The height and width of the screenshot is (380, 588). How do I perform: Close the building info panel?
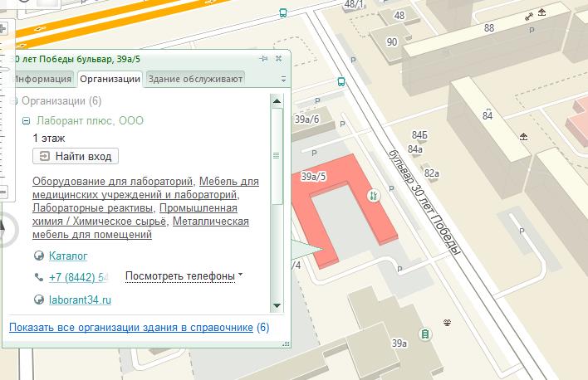[279, 59]
